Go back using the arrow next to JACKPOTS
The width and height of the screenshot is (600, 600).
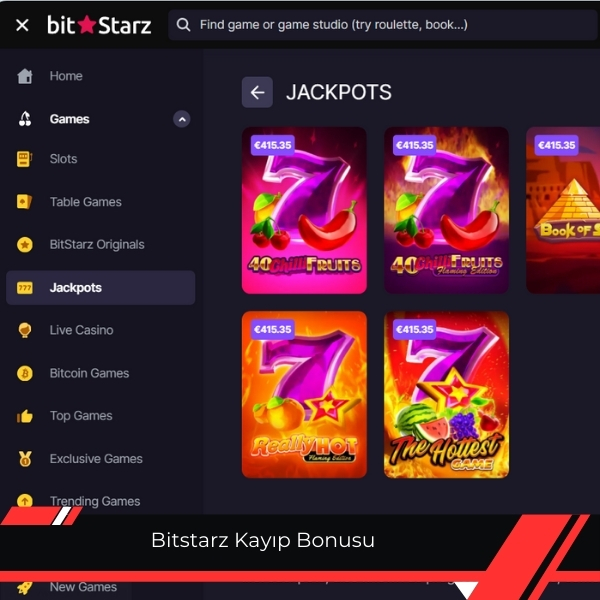pos(257,92)
